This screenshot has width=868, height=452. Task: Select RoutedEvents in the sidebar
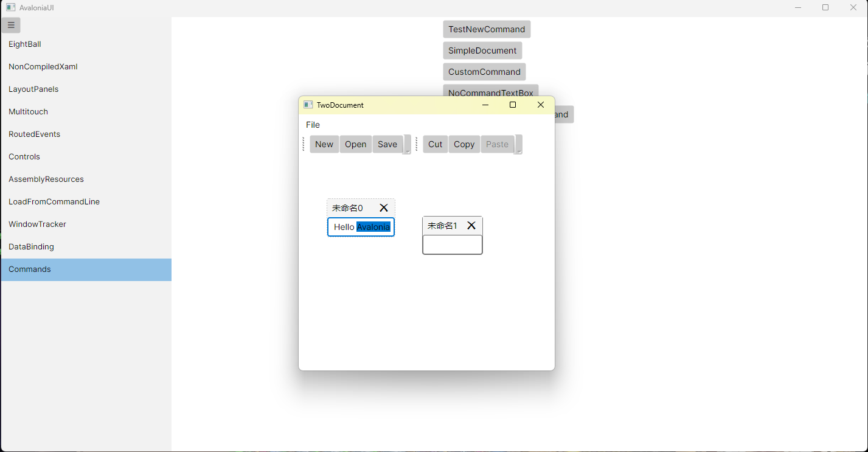[x=86, y=134]
